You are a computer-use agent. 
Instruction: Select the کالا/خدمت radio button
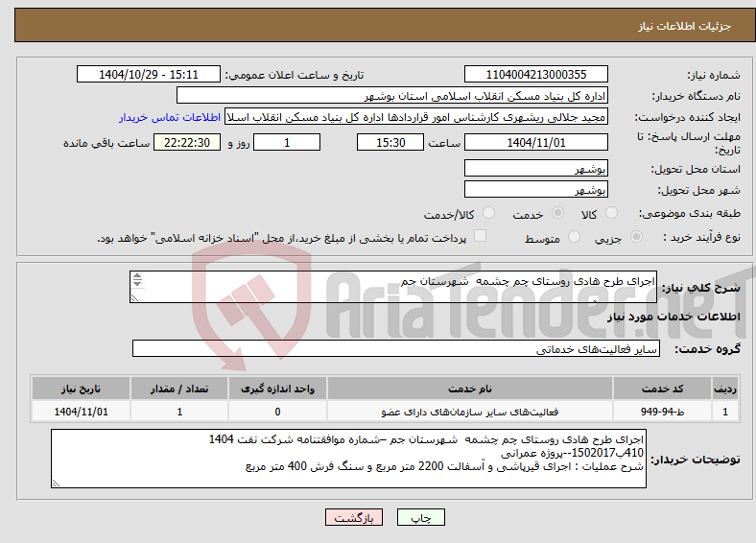click(x=488, y=213)
